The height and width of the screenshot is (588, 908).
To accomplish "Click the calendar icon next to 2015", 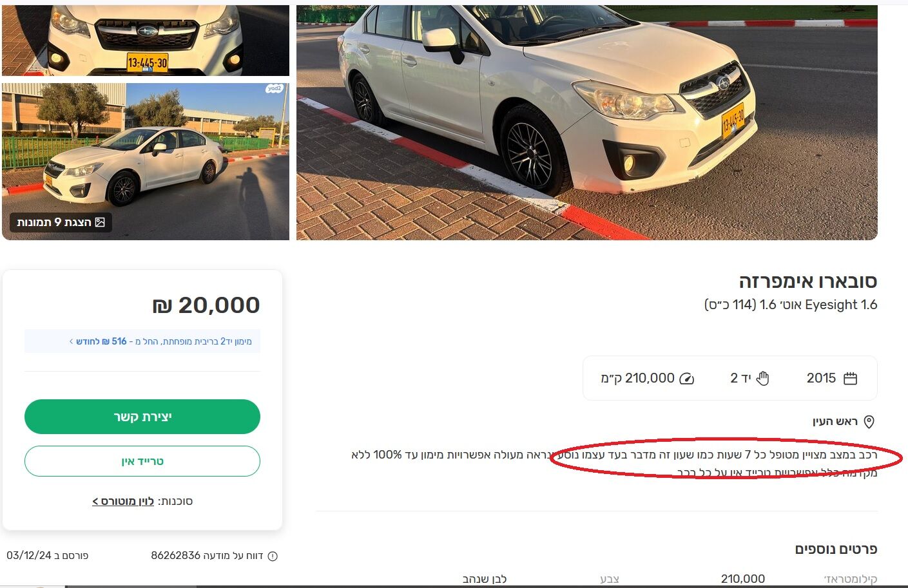I will pyautogui.click(x=850, y=379).
